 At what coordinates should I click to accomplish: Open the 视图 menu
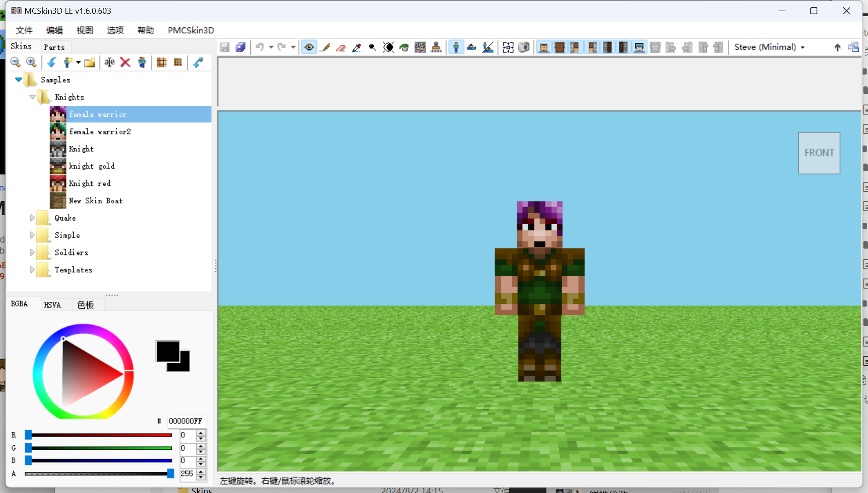[x=85, y=30]
